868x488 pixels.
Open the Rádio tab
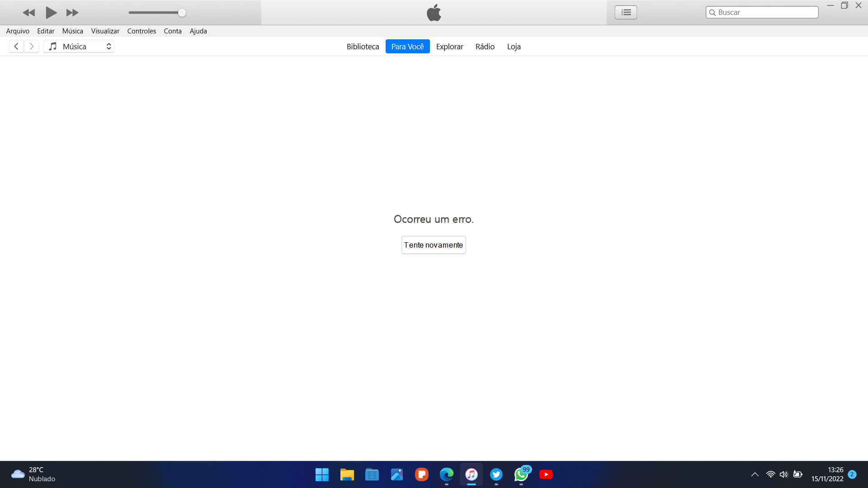pyautogui.click(x=485, y=47)
